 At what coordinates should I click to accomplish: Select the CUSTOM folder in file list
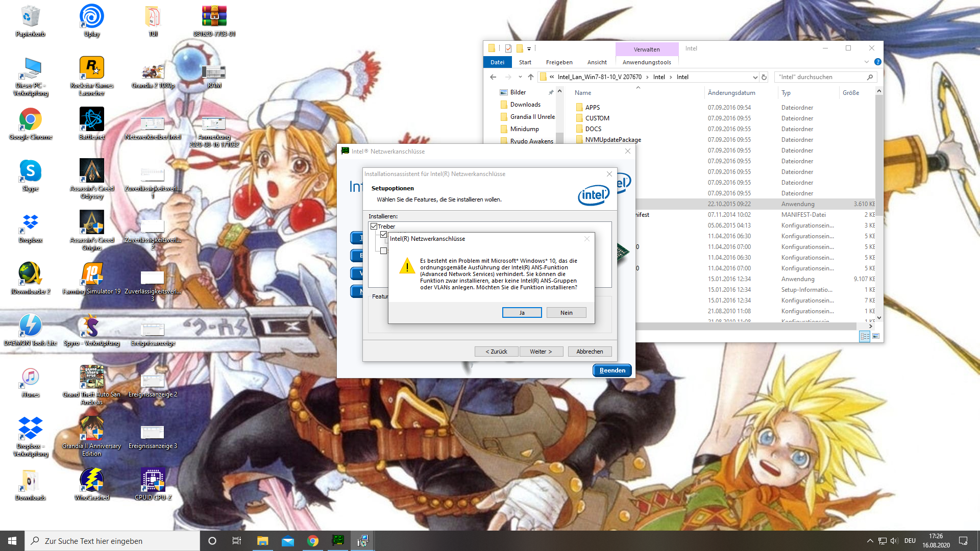click(x=597, y=118)
